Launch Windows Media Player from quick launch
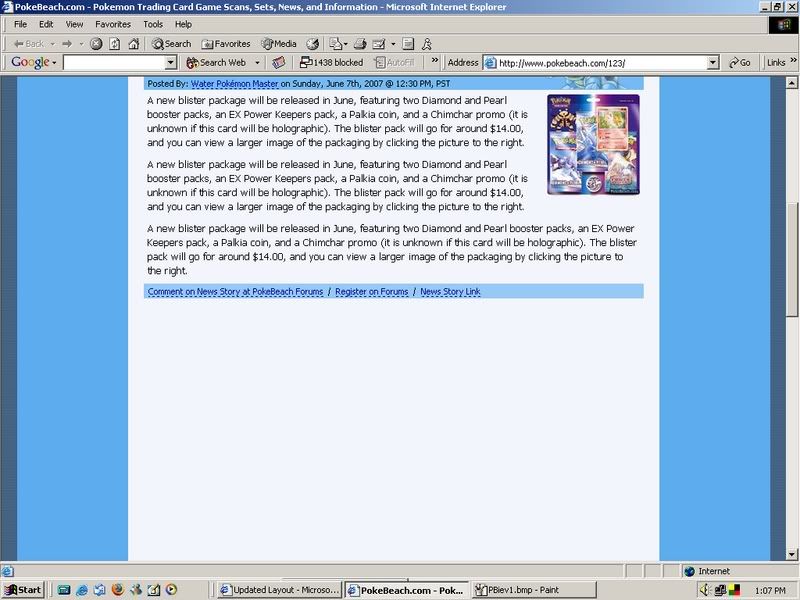 [x=171, y=590]
